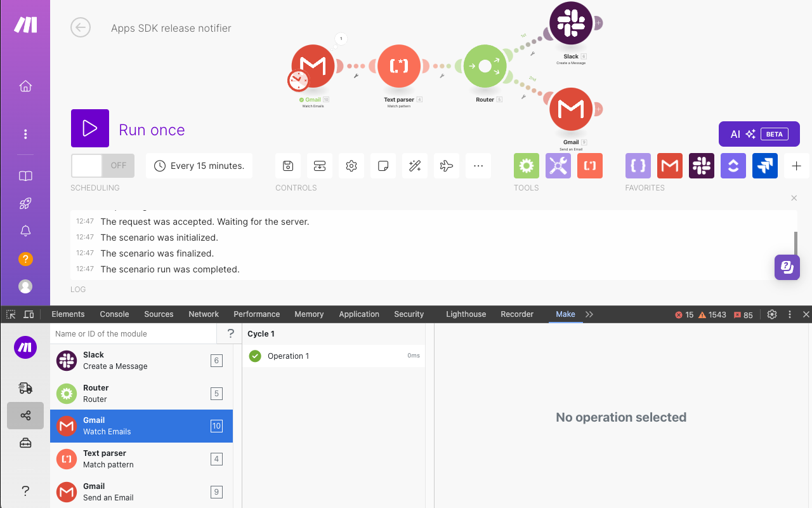Click the Slack Create a Message module on canvas
This screenshot has height=508, width=812.
coord(571,23)
